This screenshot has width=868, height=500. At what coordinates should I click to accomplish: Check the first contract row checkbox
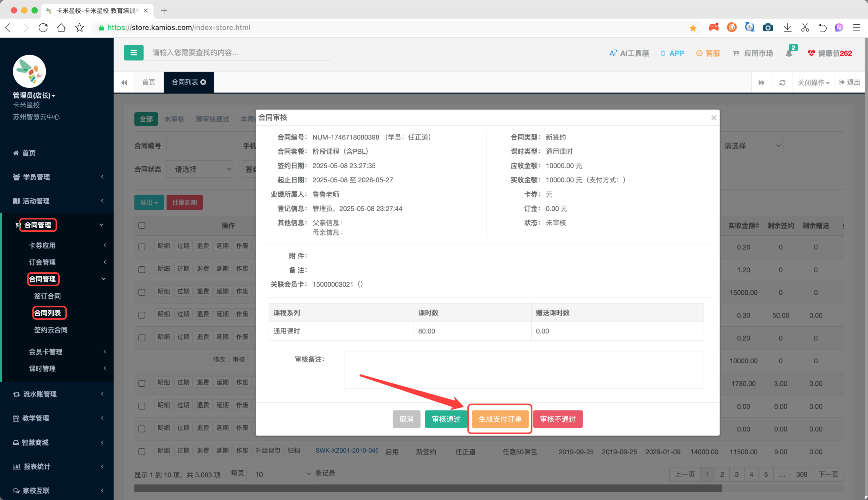142,247
